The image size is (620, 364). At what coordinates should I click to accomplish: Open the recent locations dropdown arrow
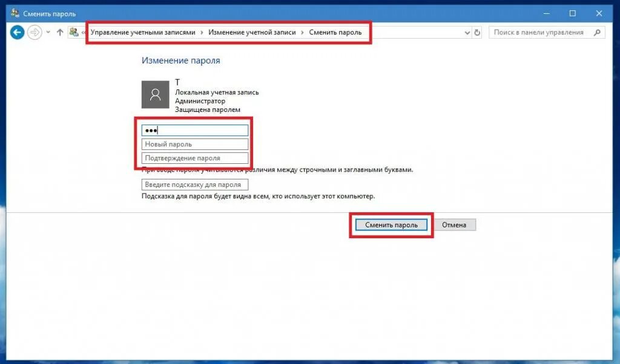coord(48,33)
